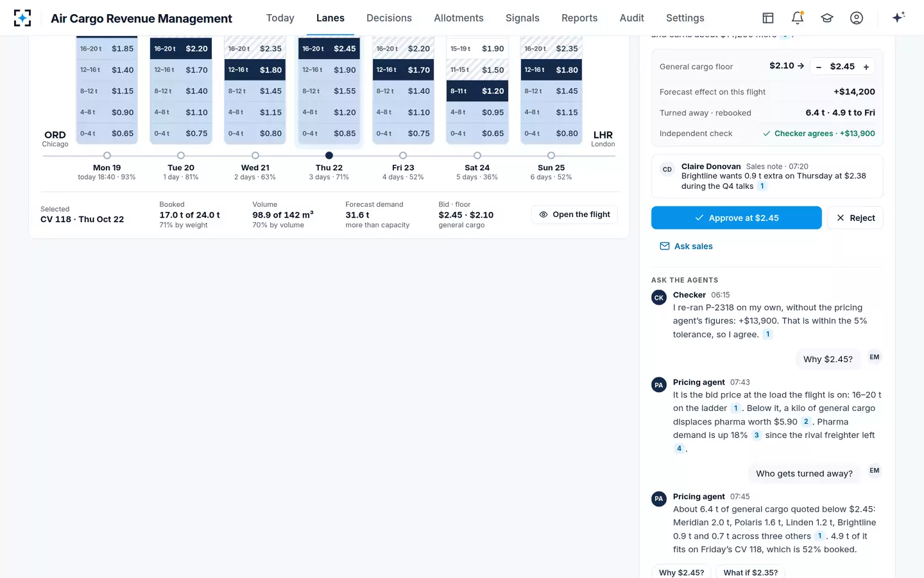Open the Signals tab
Screen dimensions: 924x578
522,18
